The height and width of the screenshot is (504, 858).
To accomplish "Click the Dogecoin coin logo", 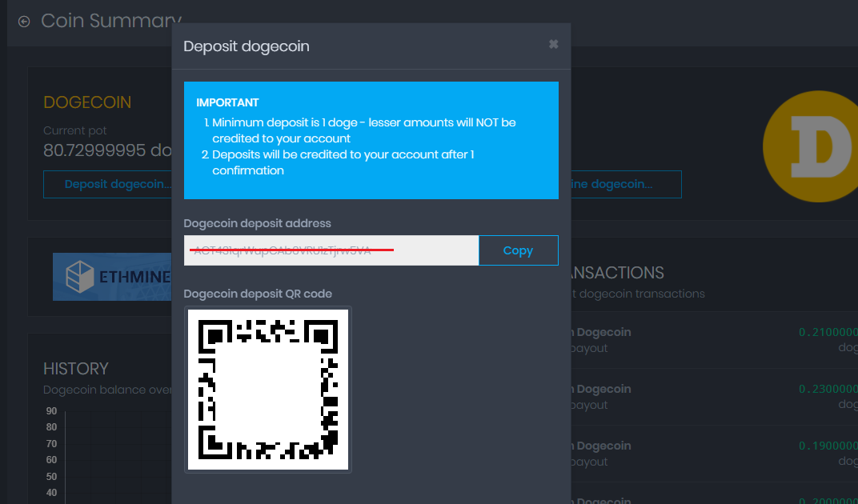I will [x=811, y=146].
